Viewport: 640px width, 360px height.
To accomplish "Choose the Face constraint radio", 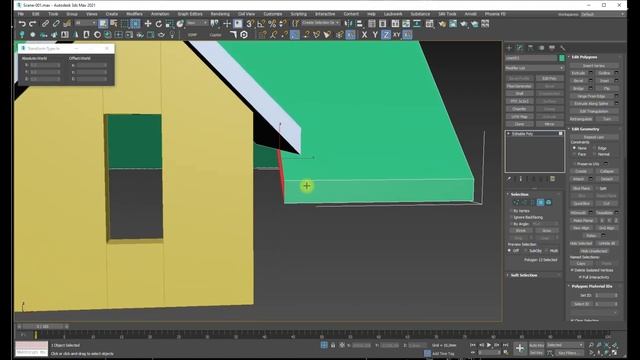I will tap(574, 154).
